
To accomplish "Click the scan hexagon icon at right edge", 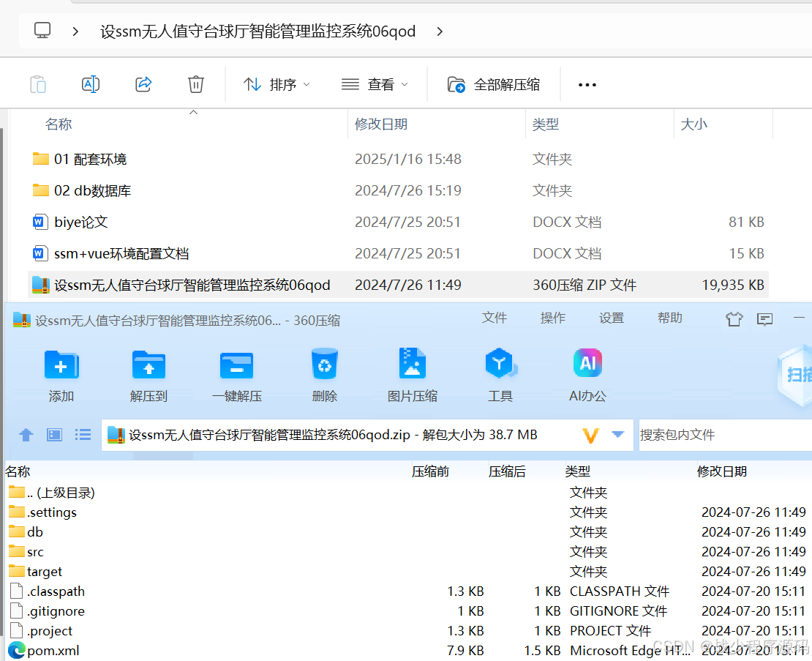I will coord(795,375).
